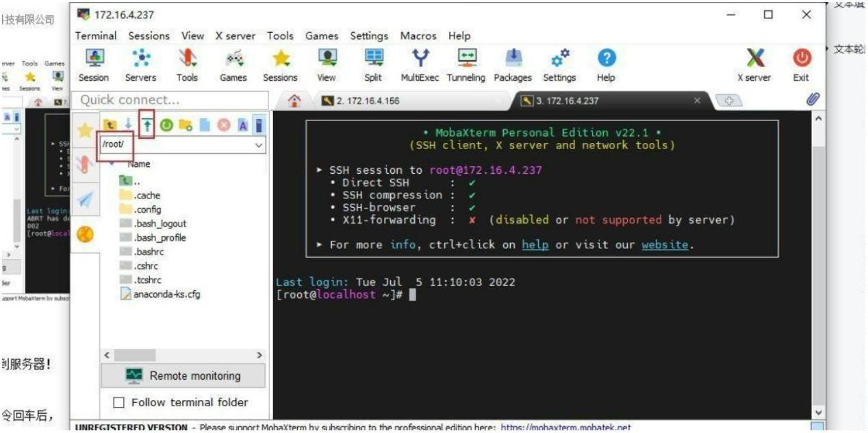Enable the Follow terminal folder checkbox
Image resolution: width=868 pixels, height=433 pixels.
[x=118, y=402]
